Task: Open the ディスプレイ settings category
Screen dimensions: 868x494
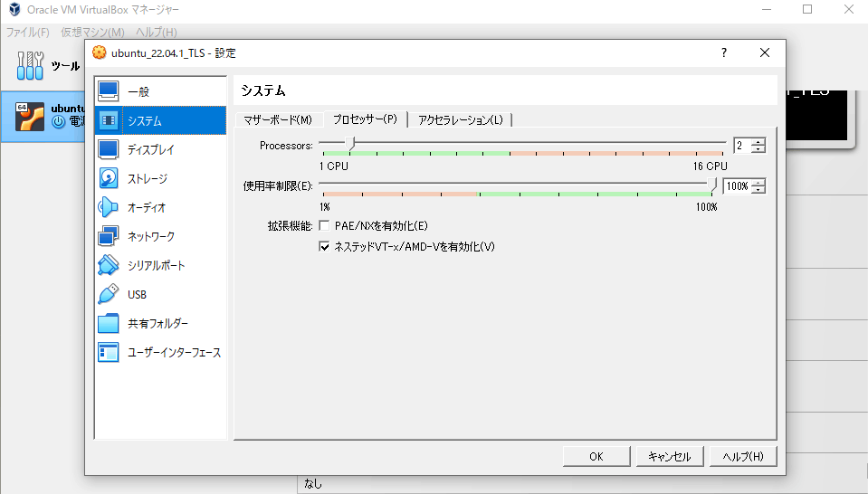Action: tap(160, 149)
